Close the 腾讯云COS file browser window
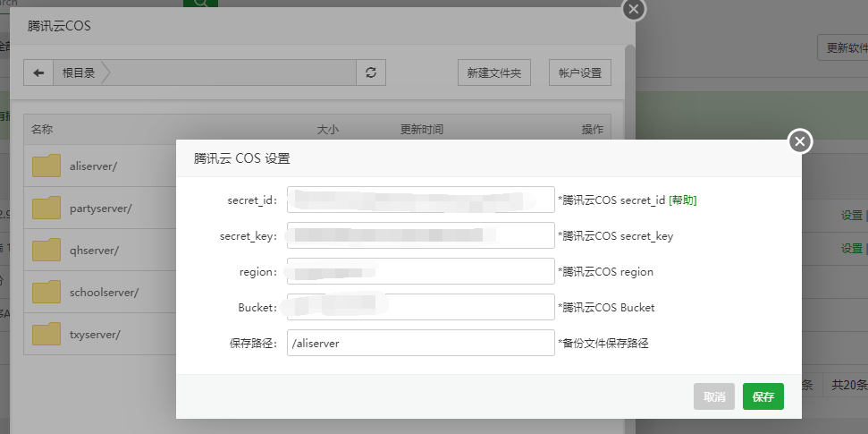Viewport: 868px width, 434px height. (634, 10)
